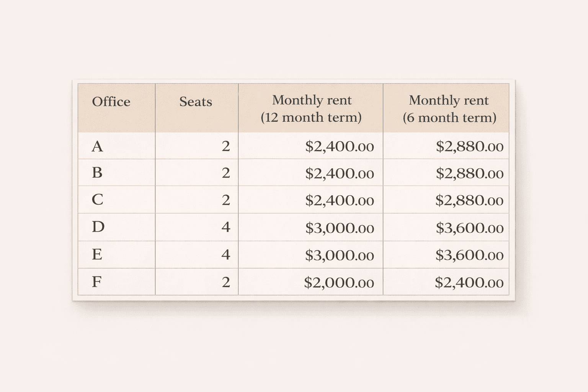Select the seats count for Office D

[225, 227]
